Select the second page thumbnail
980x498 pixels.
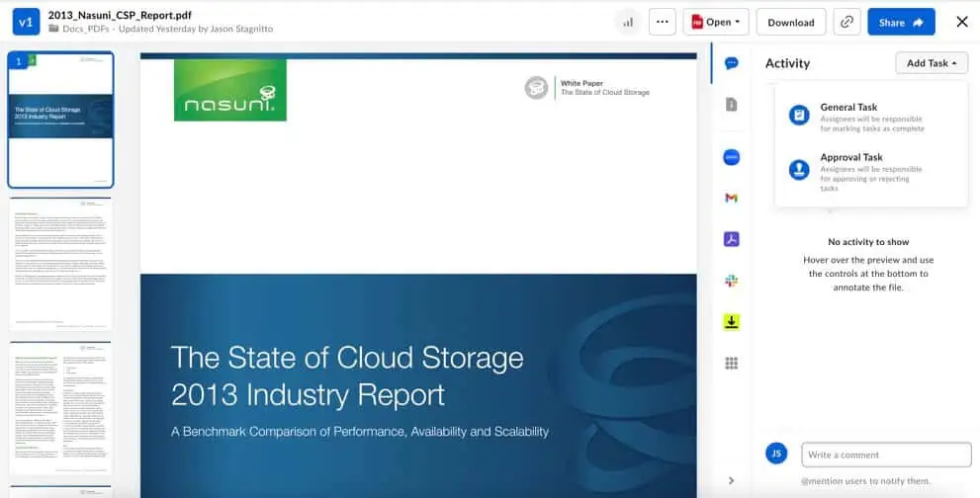pyautogui.click(x=61, y=264)
